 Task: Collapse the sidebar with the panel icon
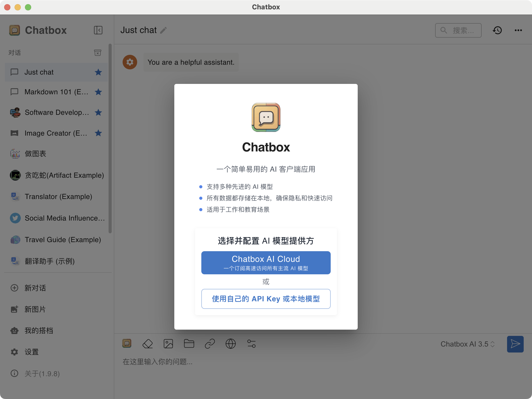[x=98, y=30]
